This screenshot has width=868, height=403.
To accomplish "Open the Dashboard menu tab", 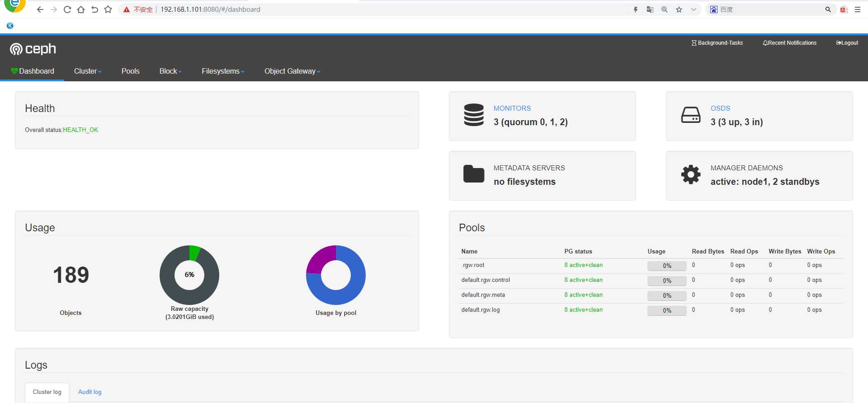I will click(32, 71).
